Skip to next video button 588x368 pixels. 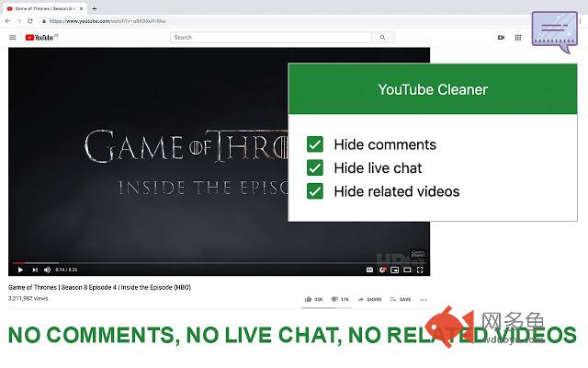point(35,270)
